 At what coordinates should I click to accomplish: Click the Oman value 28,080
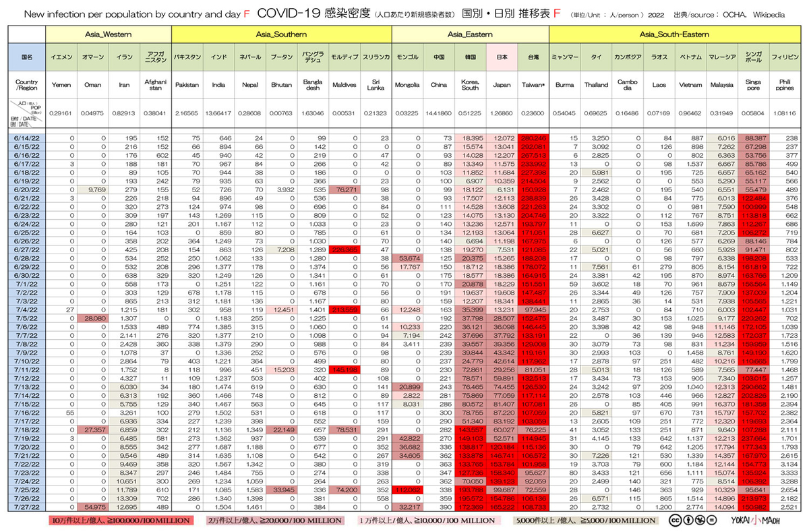[x=93, y=318]
